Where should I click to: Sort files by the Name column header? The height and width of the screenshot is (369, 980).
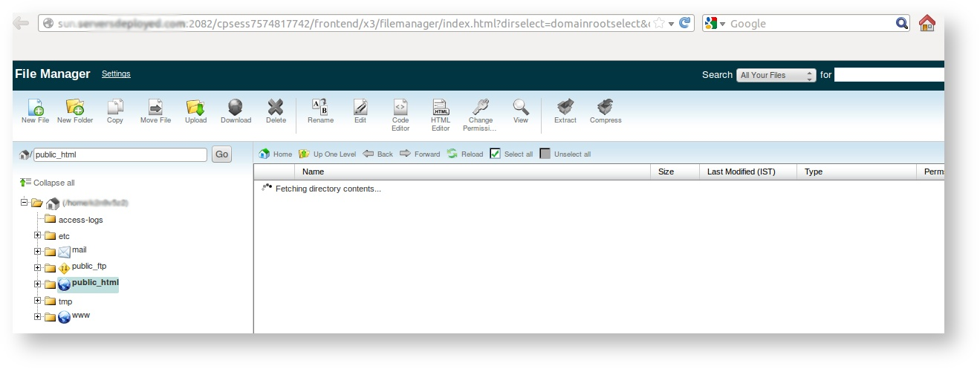tap(314, 172)
